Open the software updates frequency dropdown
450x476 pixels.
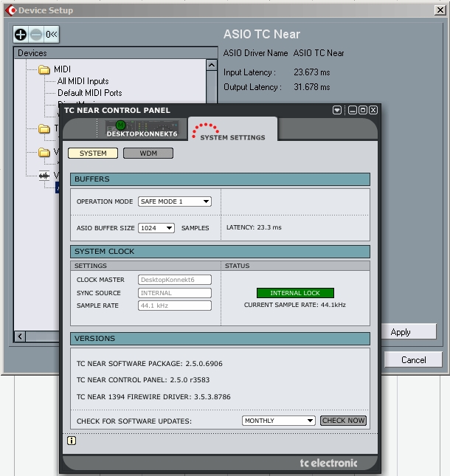tap(279, 421)
